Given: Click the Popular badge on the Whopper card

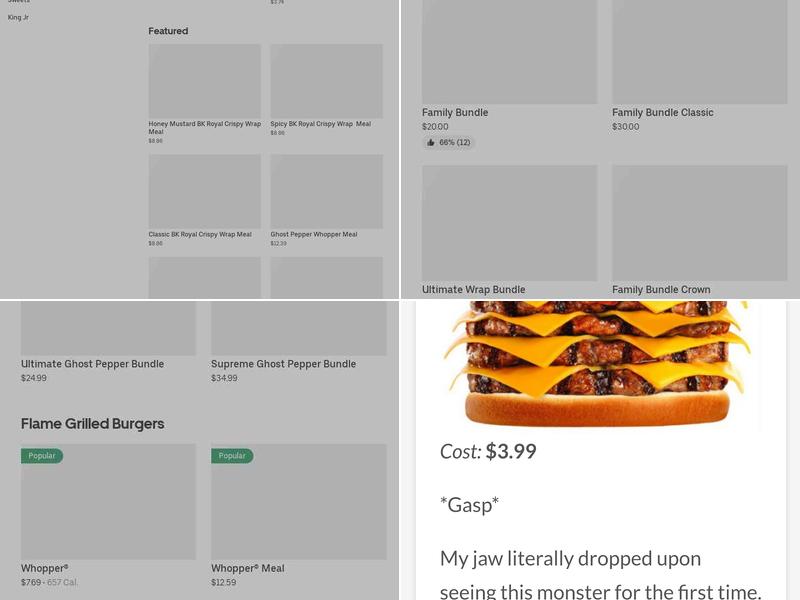Looking at the screenshot, I should (42, 456).
